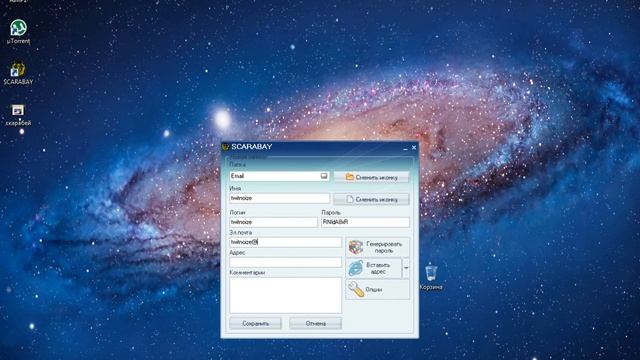Focus the Логин input field
Viewport: 640px width, 360px height.
pyautogui.click(x=273, y=222)
